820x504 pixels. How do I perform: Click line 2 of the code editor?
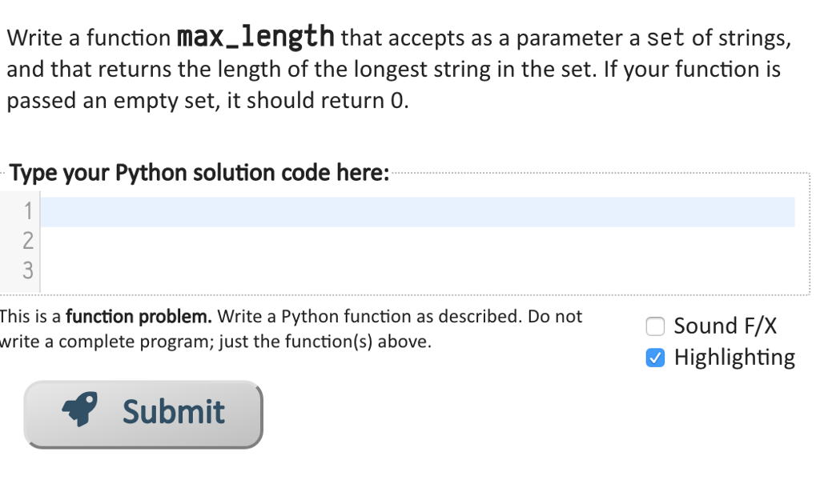(320, 241)
